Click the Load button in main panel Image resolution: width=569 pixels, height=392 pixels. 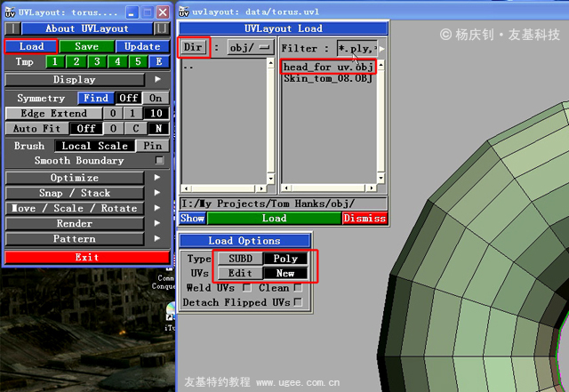click(x=31, y=46)
